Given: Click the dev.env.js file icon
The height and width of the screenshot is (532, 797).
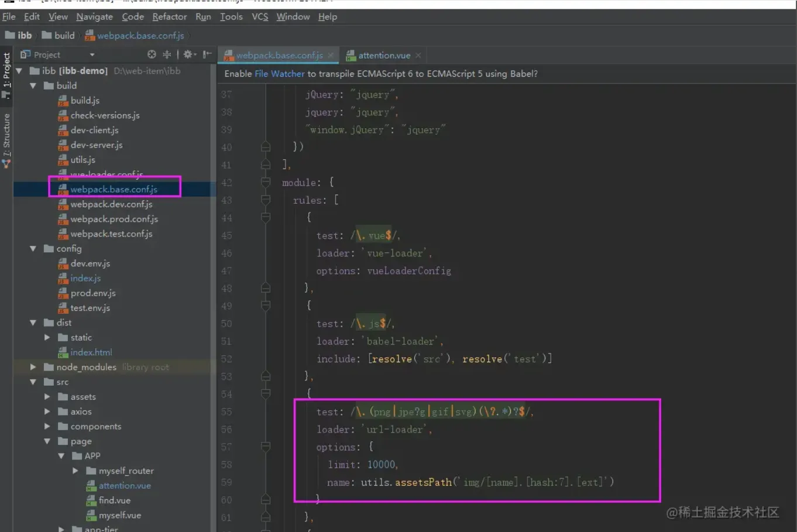Looking at the screenshot, I should point(63,263).
